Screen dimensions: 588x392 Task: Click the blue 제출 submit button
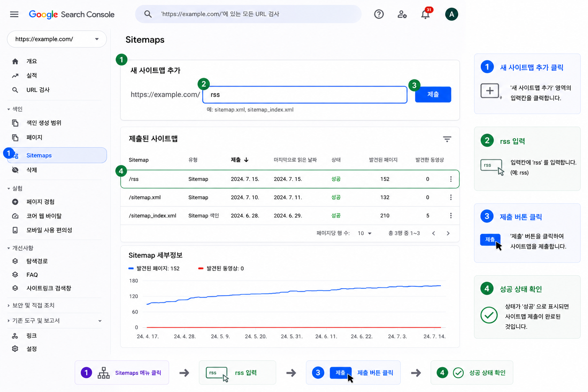pyautogui.click(x=433, y=95)
